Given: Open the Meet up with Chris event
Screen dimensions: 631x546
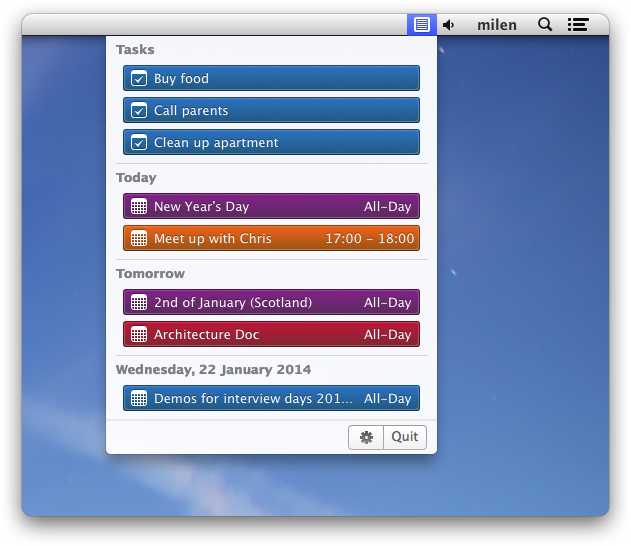Looking at the screenshot, I should pos(271,238).
